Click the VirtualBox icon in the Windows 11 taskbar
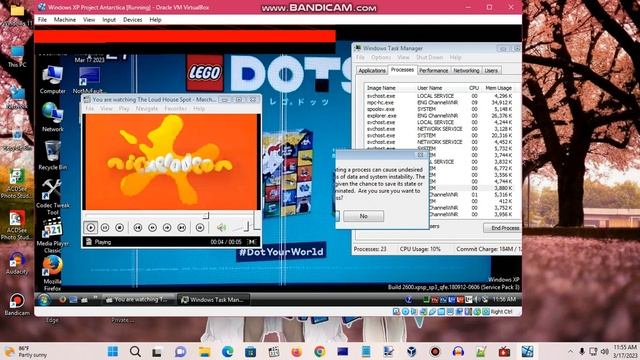640x360 pixels. pos(411,351)
